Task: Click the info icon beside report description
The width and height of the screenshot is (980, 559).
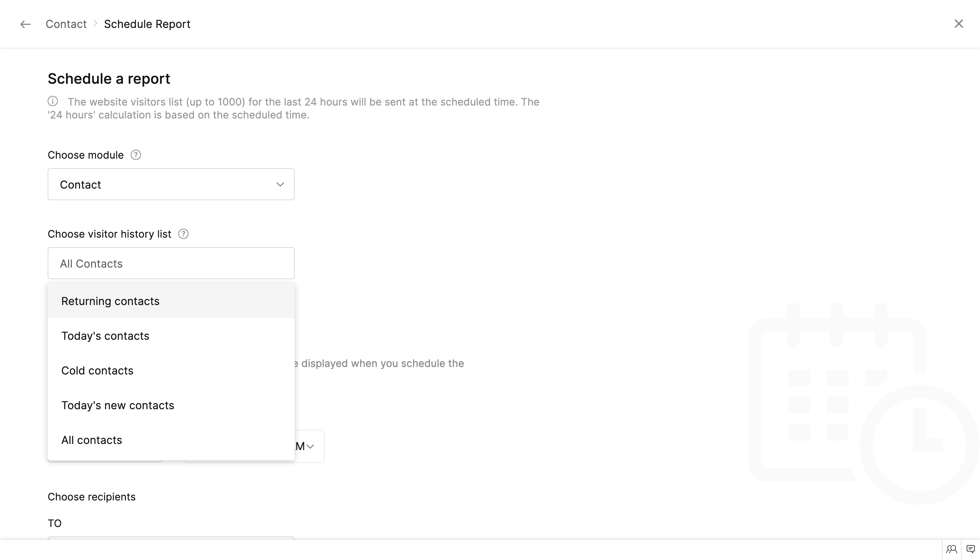Action: pyautogui.click(x=53, y=101)
